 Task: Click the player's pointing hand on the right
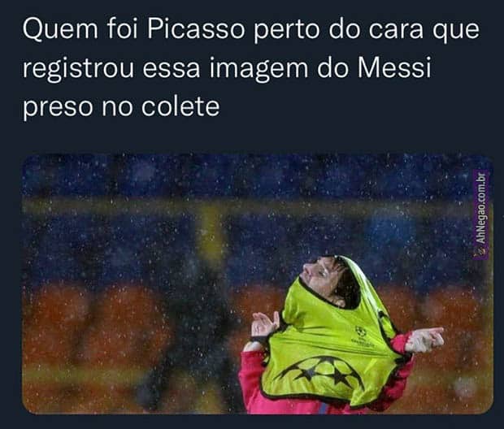(424, 340)
